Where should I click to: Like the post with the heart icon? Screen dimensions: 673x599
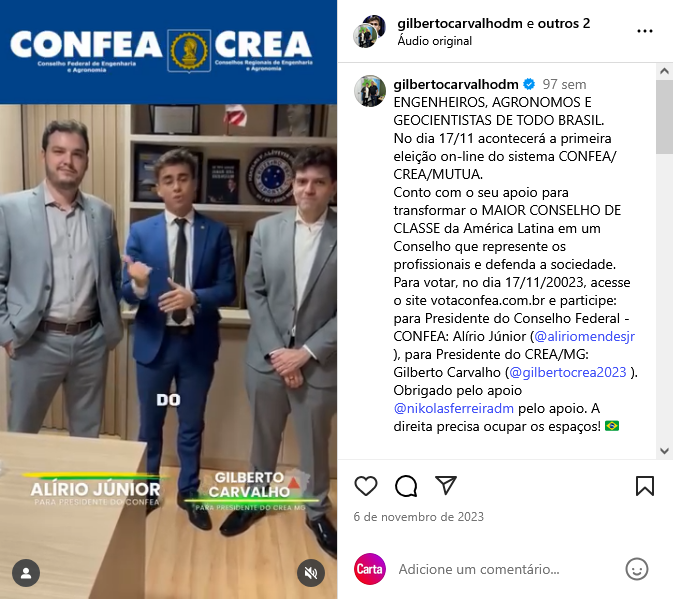[x=366, y=486]
